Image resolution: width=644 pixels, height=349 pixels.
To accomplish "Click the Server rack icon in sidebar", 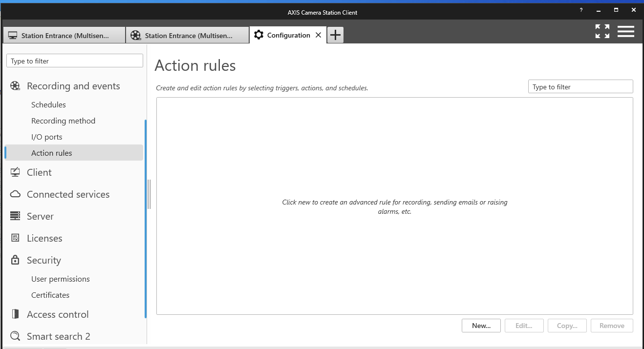I will point(15,216).
